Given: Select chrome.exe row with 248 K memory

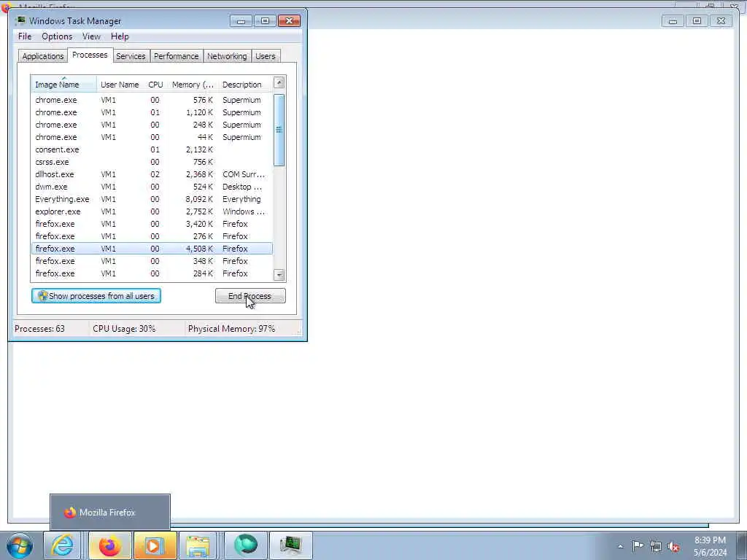Looking at the screenshot, I should point(152,125).
